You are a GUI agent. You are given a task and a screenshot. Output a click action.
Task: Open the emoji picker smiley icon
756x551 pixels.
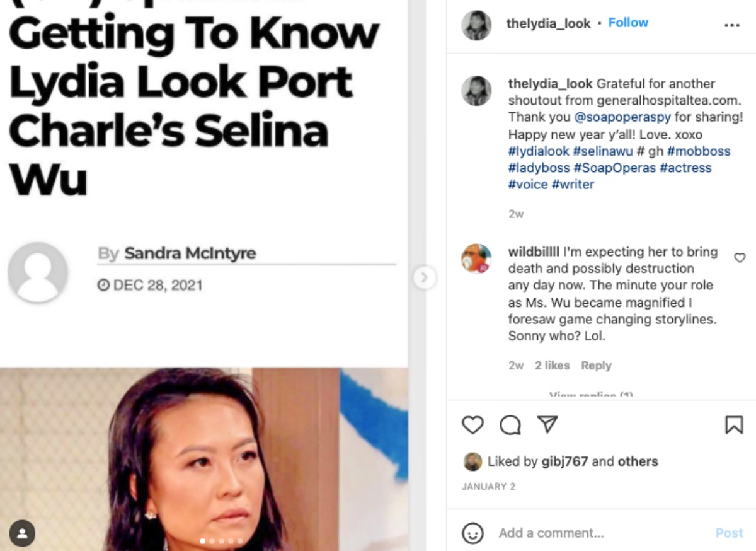tap(472, 533)
